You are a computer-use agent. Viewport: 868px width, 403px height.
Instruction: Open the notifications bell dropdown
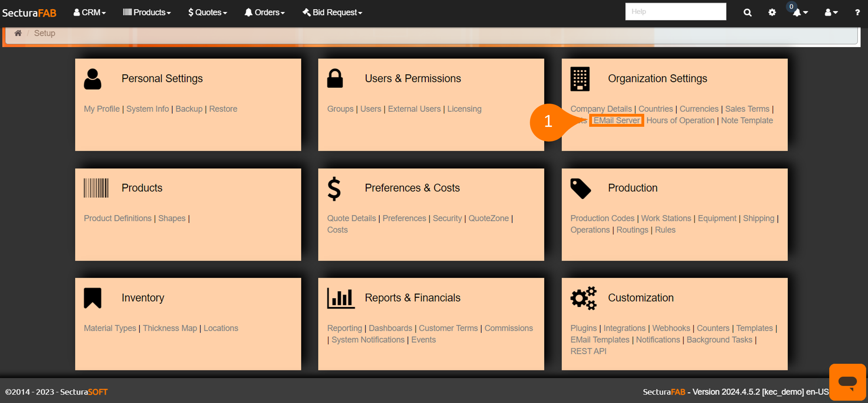pyautogui.click(x=800, y=13)
